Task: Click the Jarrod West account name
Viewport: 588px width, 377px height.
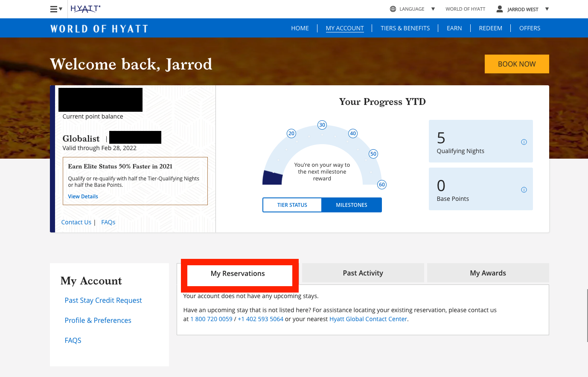Action: point(523,9)
